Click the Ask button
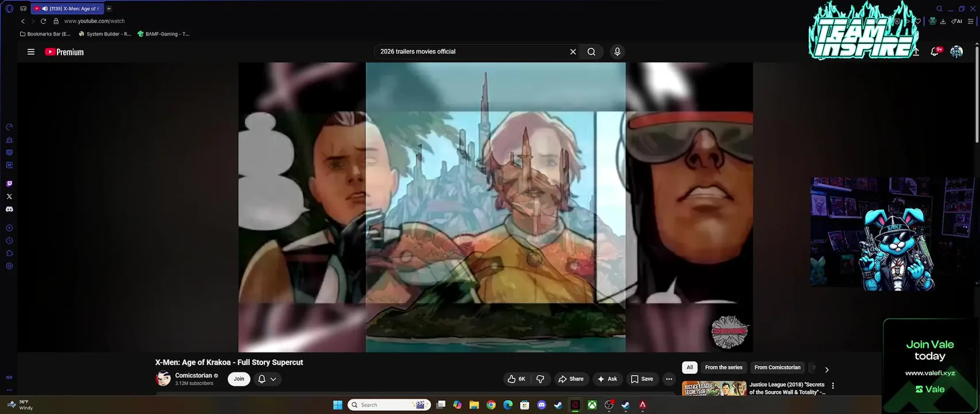This screenshot has width=980, height=414. point(607,379)
